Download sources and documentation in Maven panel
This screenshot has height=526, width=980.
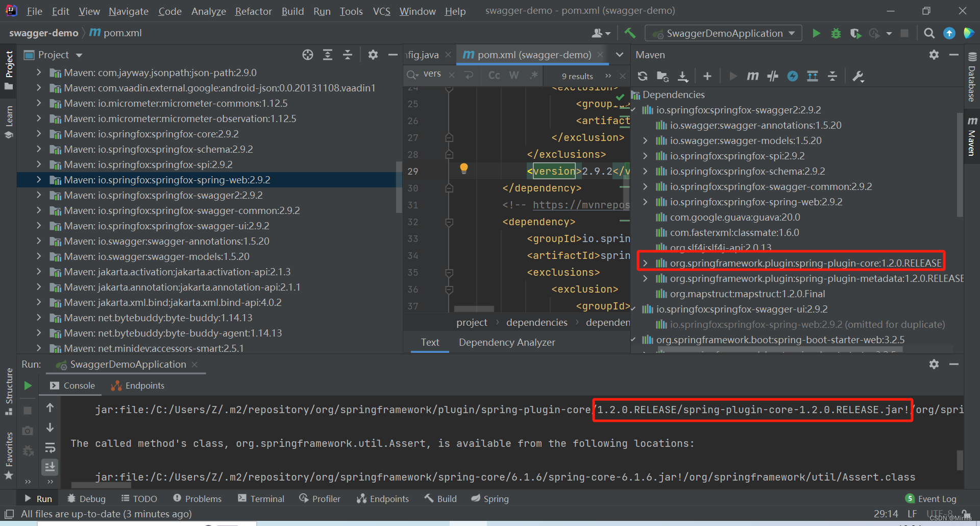(x=683, y=76)
